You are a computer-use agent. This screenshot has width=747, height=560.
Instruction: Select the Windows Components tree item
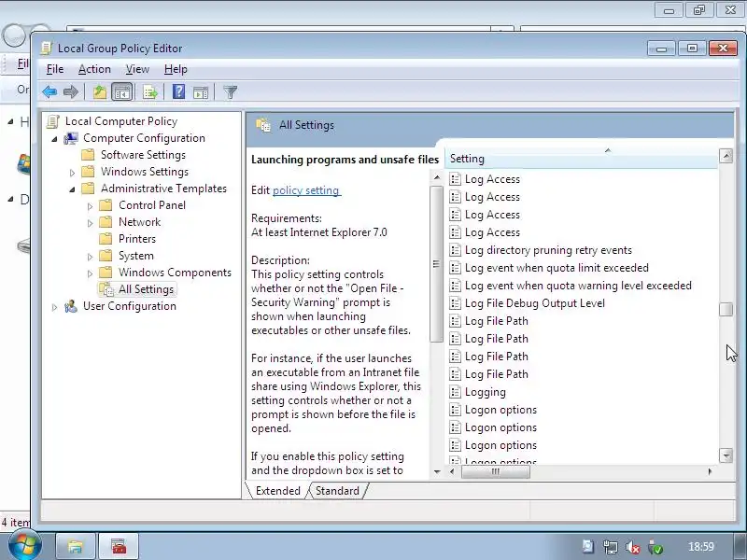pos(175,273)
